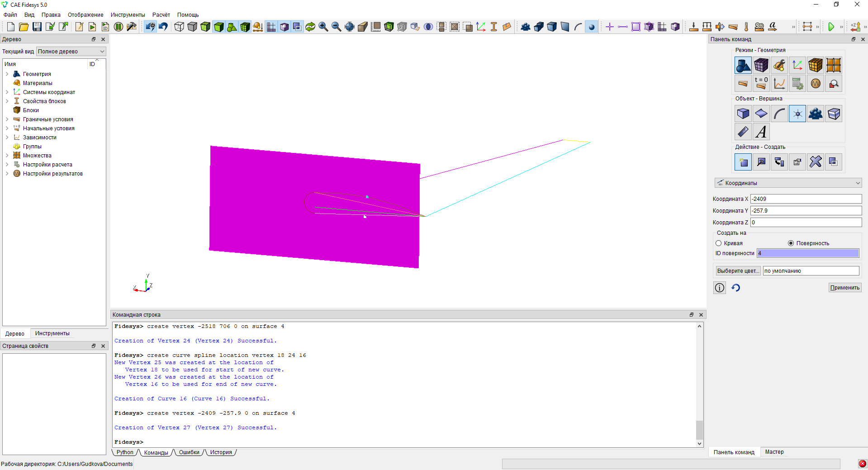Select the Delete action X icon
The image size is (868, 470).
pos(816,162)
